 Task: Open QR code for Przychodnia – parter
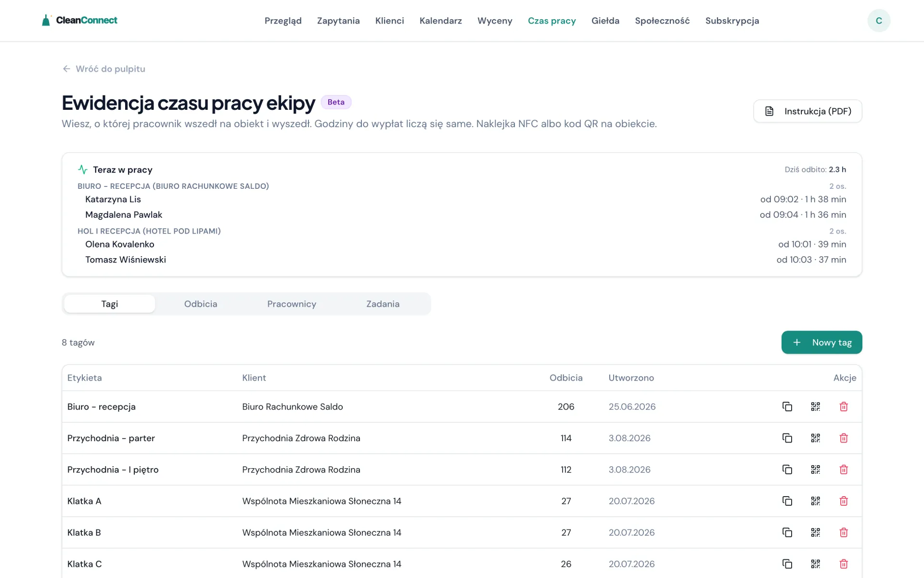[x=815, y=438]
